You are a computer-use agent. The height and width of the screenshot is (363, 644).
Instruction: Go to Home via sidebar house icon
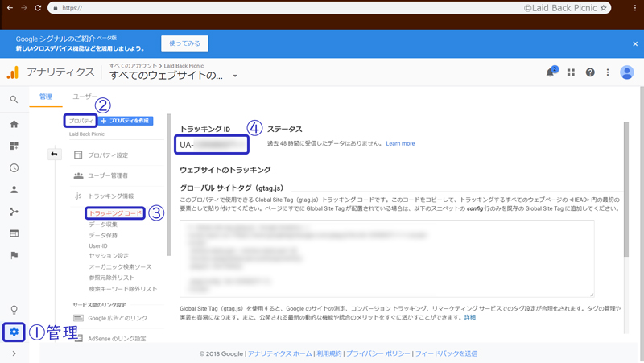14,124
